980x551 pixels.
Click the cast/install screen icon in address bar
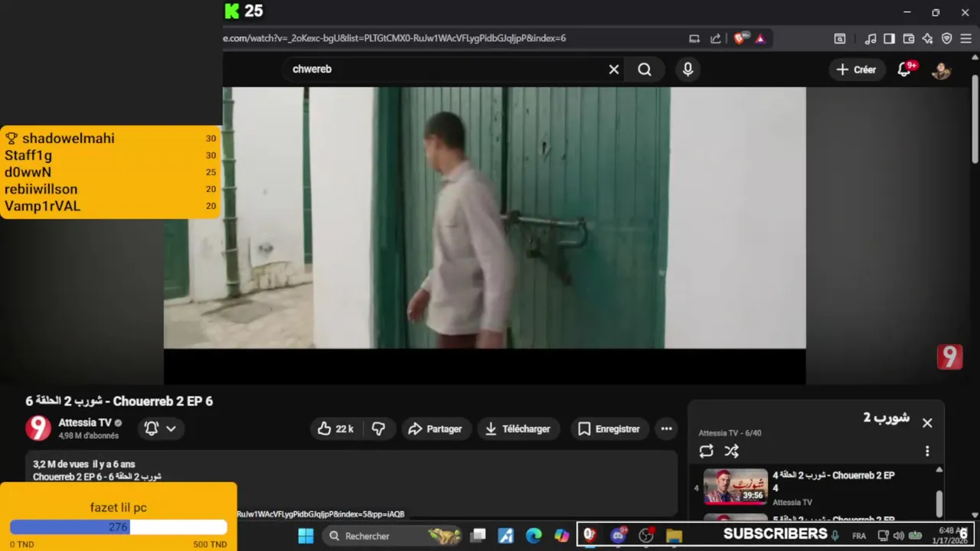coord(694,38)
